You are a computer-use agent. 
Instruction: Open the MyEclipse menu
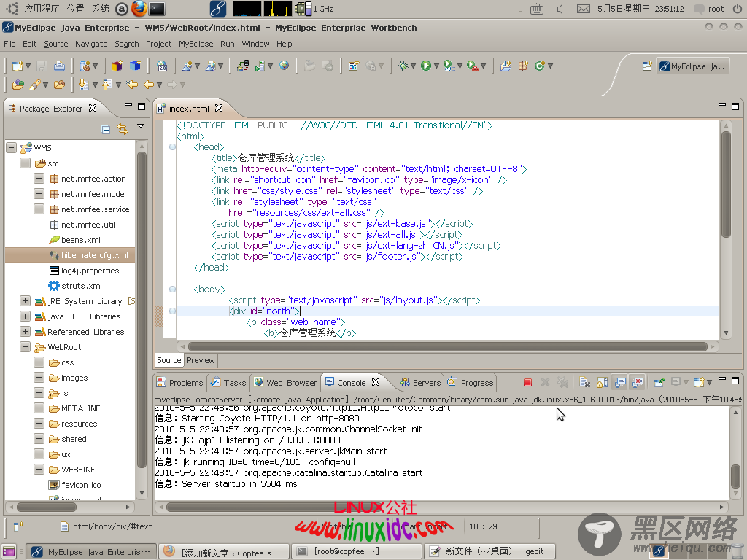(196, 44)
